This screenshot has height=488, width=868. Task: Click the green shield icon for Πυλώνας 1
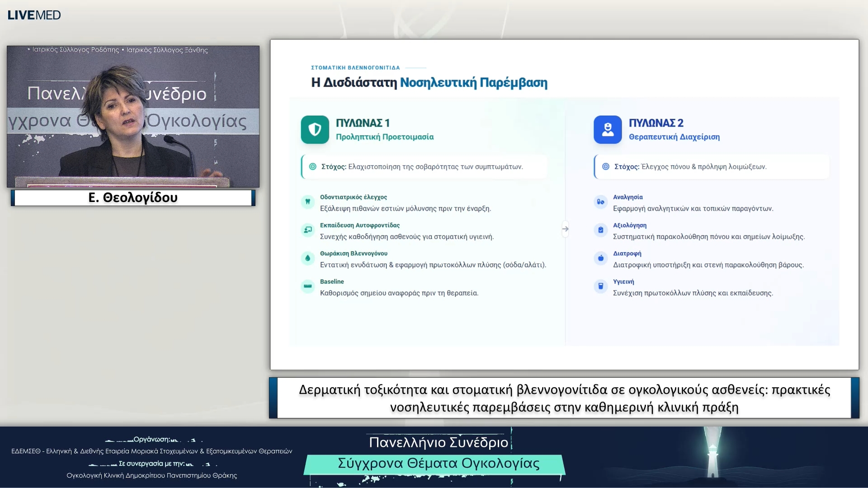[315, 130]
